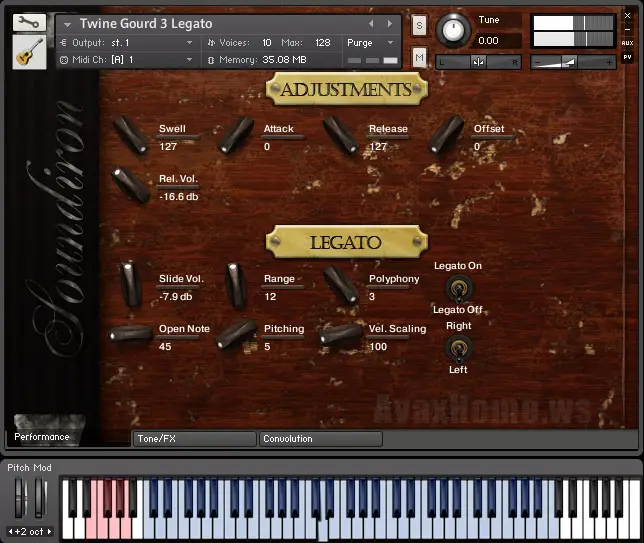Click Swell value 127

coord(168,147)
